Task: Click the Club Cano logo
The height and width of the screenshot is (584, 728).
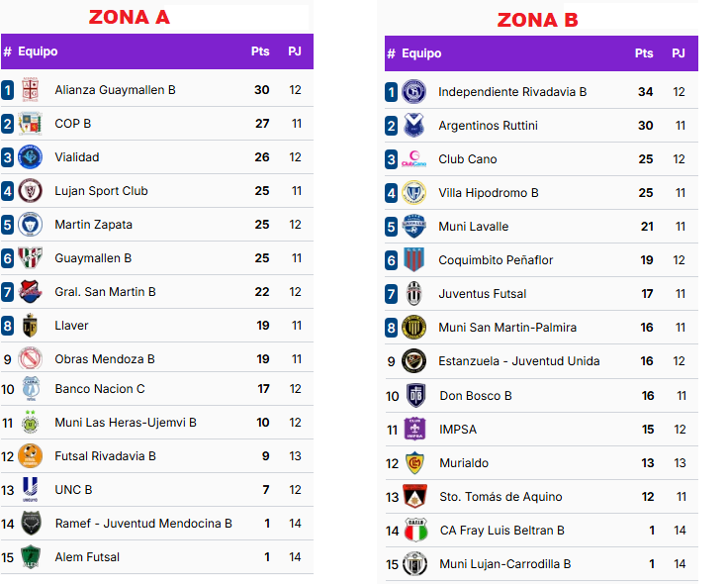Action: click(414, 159)
